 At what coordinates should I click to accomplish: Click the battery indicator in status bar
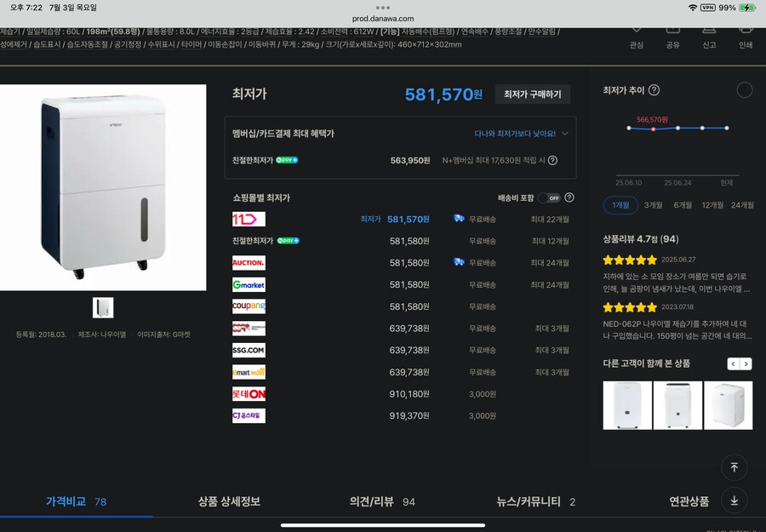point(747,8)
